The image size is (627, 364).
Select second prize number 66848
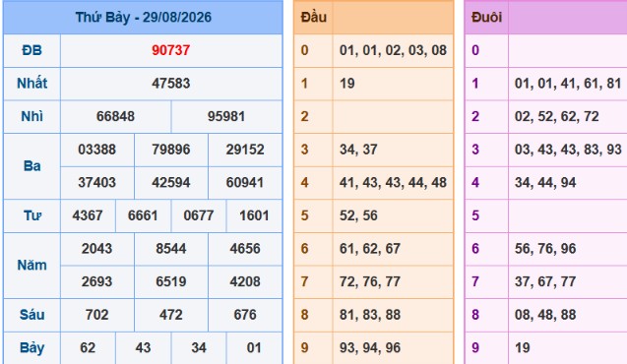tap(115, 117)
